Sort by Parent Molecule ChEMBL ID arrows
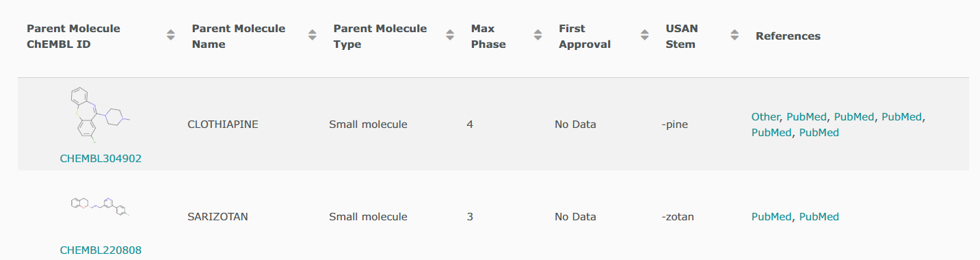This screenshot has width=980, height=260. [171, 36]
